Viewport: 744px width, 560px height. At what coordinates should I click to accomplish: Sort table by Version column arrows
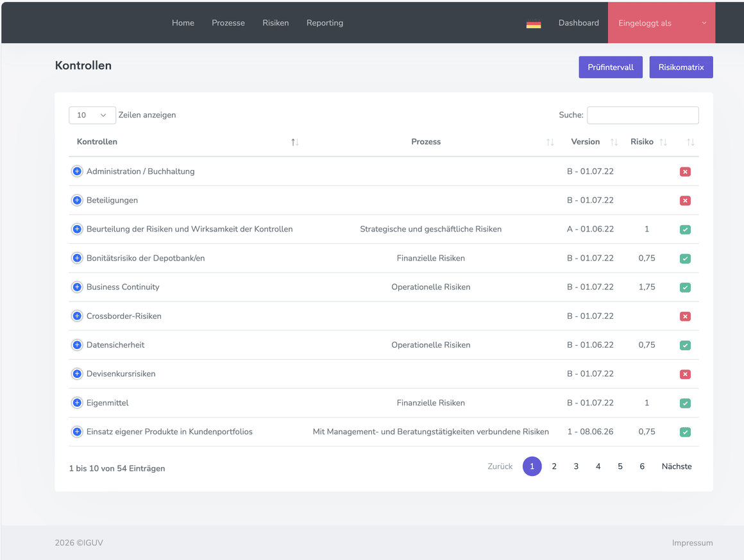614,142
